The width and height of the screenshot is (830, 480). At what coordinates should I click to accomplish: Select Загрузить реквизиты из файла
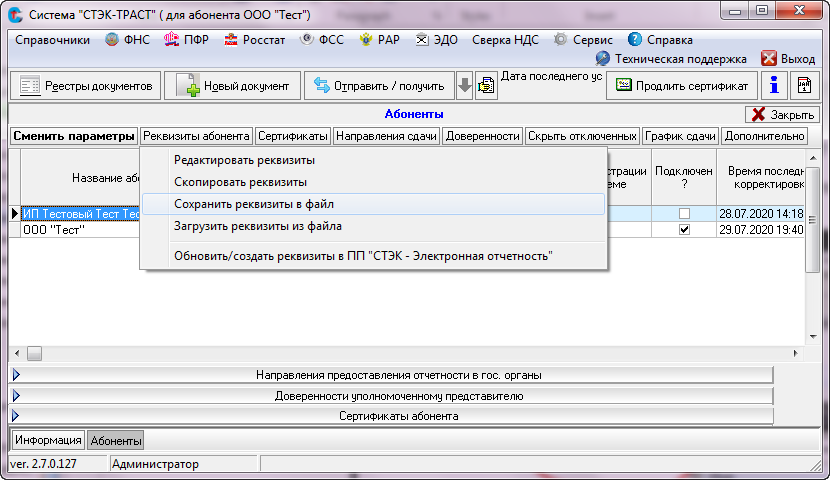tap(374, 227)
